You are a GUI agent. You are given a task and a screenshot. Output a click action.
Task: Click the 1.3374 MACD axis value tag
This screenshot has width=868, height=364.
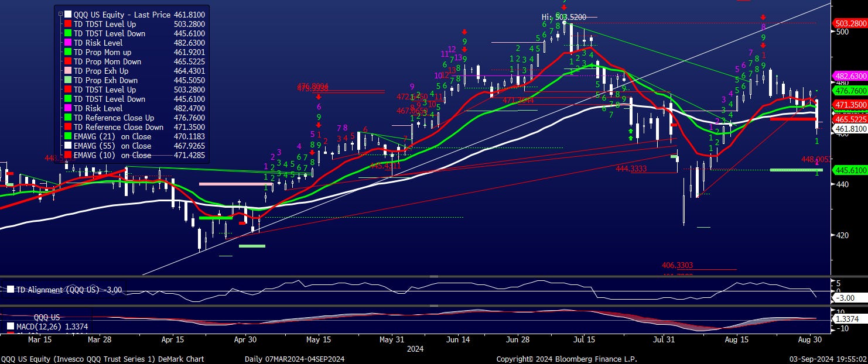(x=850, y=319)
